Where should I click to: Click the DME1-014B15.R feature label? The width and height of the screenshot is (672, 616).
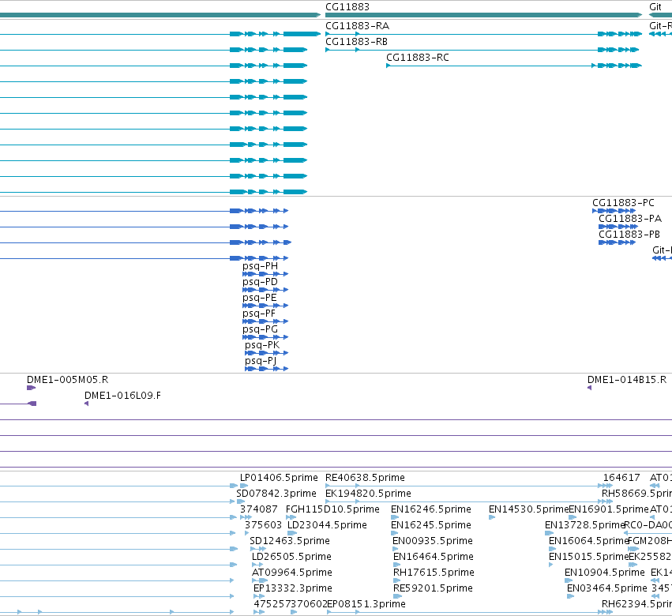pos(627,380)
